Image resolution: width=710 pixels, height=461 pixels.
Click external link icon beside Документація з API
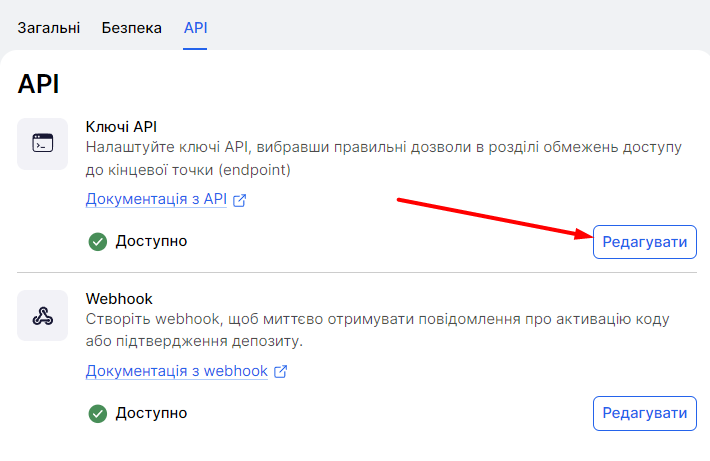coord(240,200)
